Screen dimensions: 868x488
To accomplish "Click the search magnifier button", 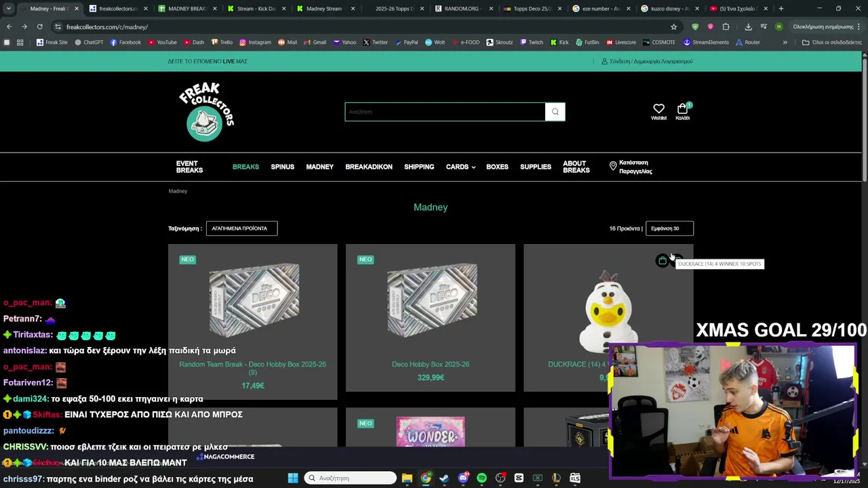I will tap(555, 112).
